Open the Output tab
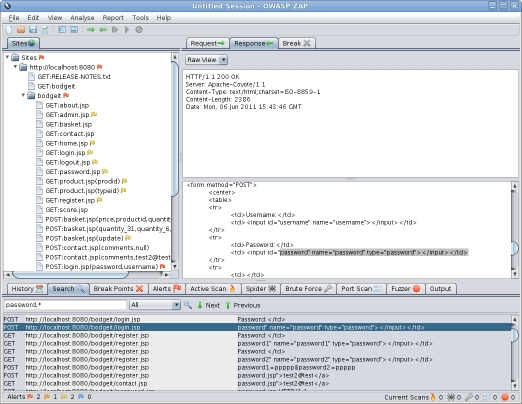This screenshot has width=522, height=404. coord(440,289)
